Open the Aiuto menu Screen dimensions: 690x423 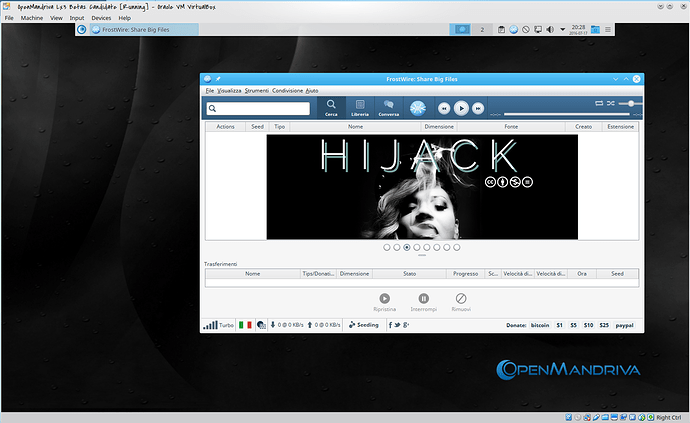pos(312,91)
